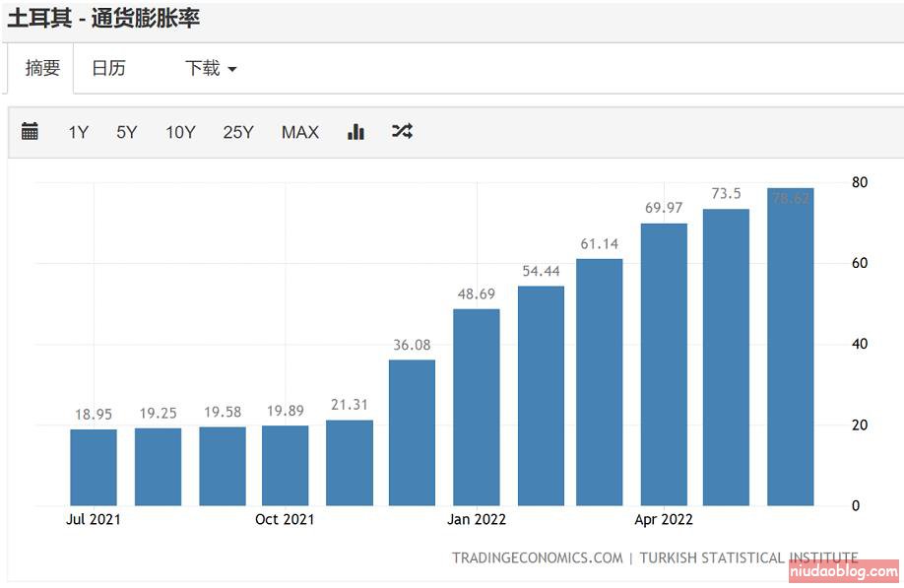904x588 pixels.
Task: Click the bar labeled 61.14
Action: point(600,383)
